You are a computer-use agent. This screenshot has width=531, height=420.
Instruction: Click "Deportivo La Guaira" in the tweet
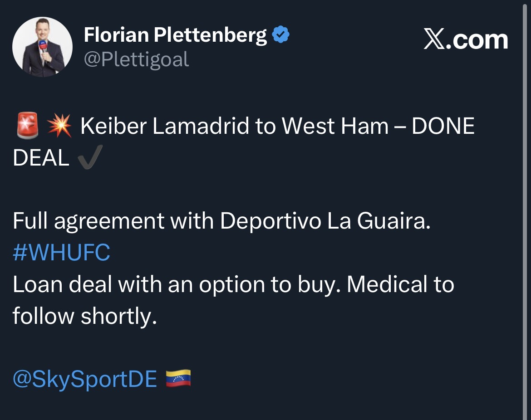click(x=324, y=221)
